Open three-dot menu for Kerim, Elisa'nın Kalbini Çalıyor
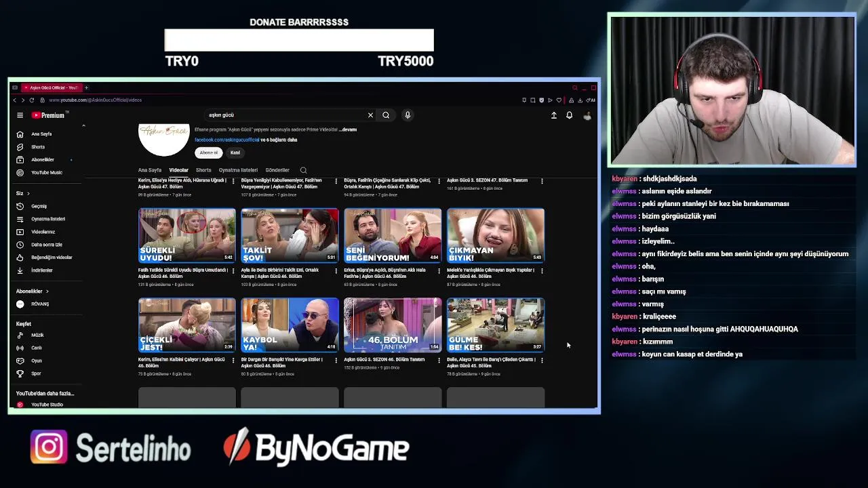Screen dimensions: 868x488 click(x=233, y=361)
